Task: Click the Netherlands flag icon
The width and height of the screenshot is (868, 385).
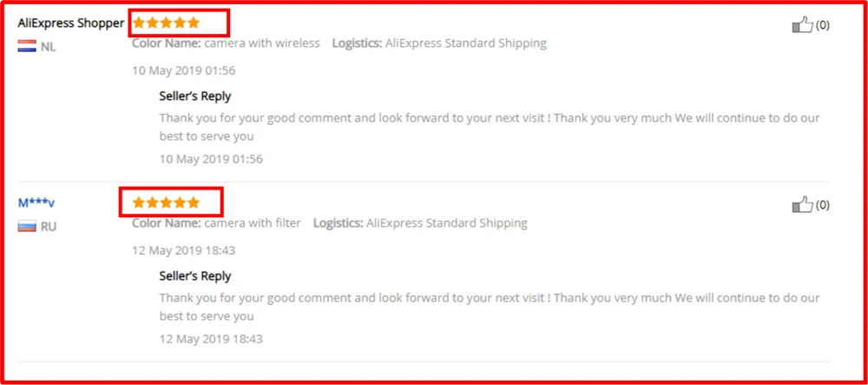Action: [27, 46]
